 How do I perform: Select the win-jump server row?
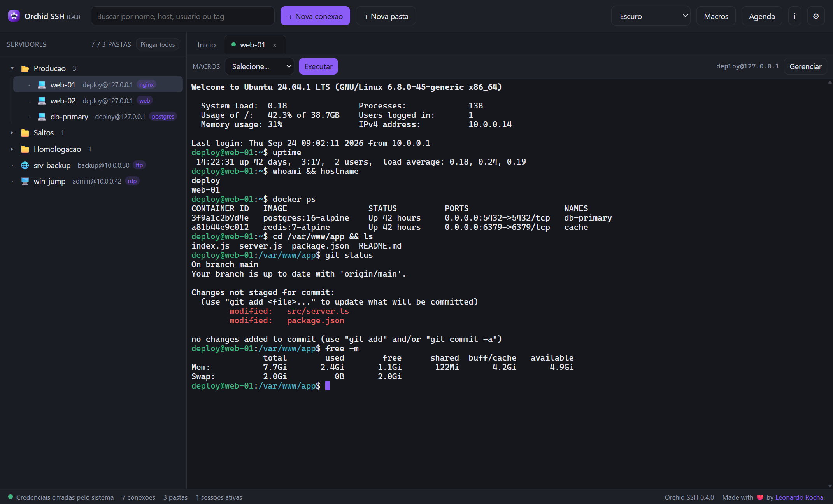click(x=93, y=181)
